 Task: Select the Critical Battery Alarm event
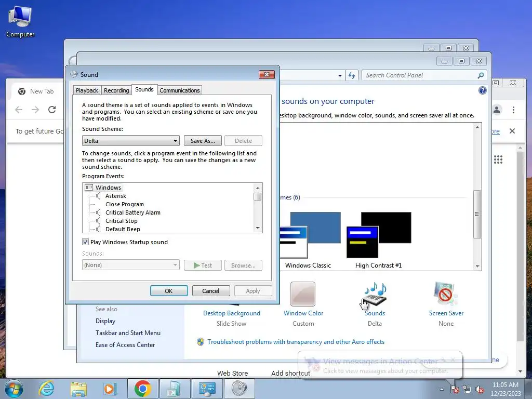click(132, 212)
